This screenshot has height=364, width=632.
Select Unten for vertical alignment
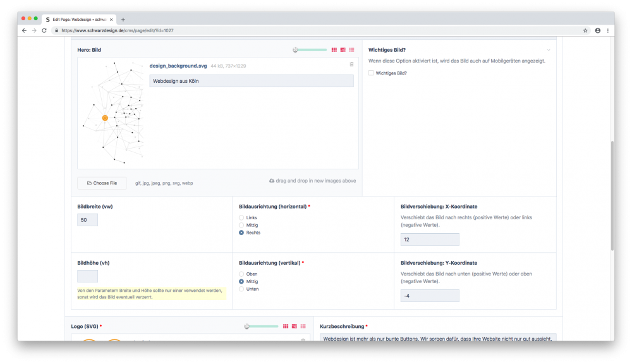click(x=241, y=289)
